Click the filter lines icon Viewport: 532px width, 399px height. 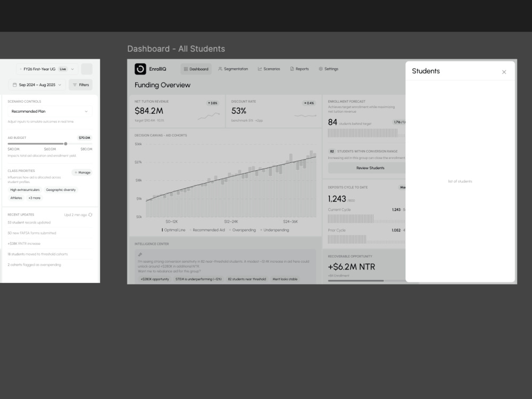74,85
